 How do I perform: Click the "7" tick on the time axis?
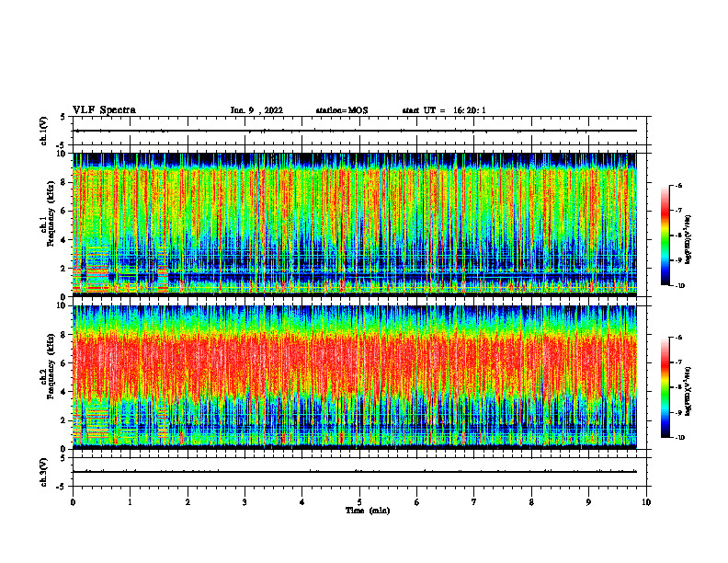click(474, 502)
